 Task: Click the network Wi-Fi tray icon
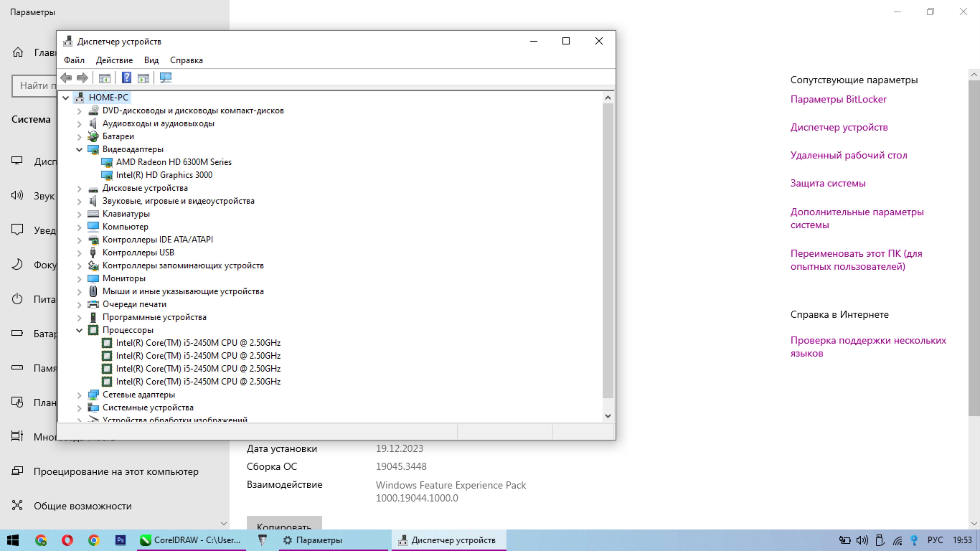(x=898, y=540)
